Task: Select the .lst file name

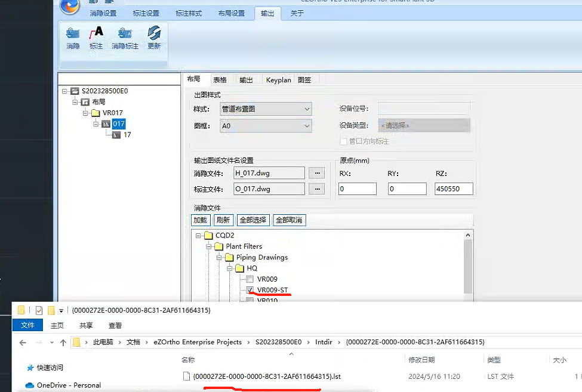Action: click(x=267, y=376)
